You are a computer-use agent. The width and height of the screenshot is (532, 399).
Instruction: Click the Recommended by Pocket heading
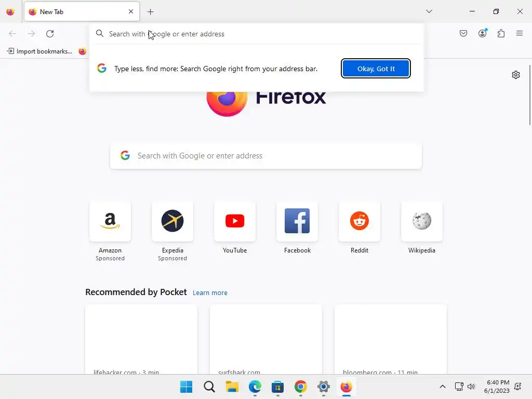click(136, 292)
